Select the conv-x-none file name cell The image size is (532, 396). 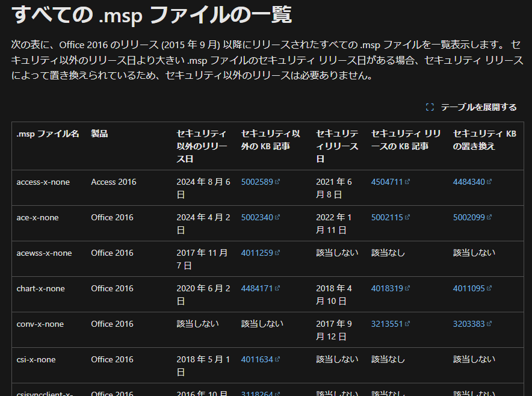[40, 324]
